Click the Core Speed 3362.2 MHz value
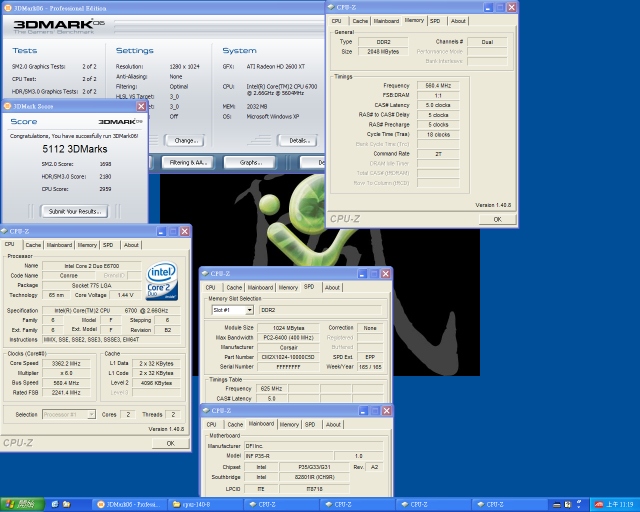The image size is (640, 512). pyautogui.click(x=66, y=363)
